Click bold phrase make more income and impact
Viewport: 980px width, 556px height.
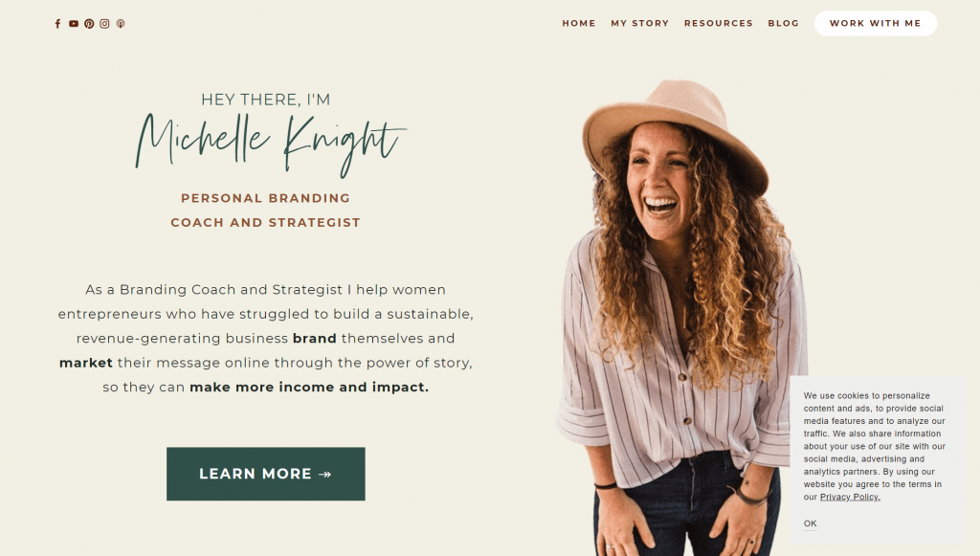pyautogui.click(x=309, y=388)
